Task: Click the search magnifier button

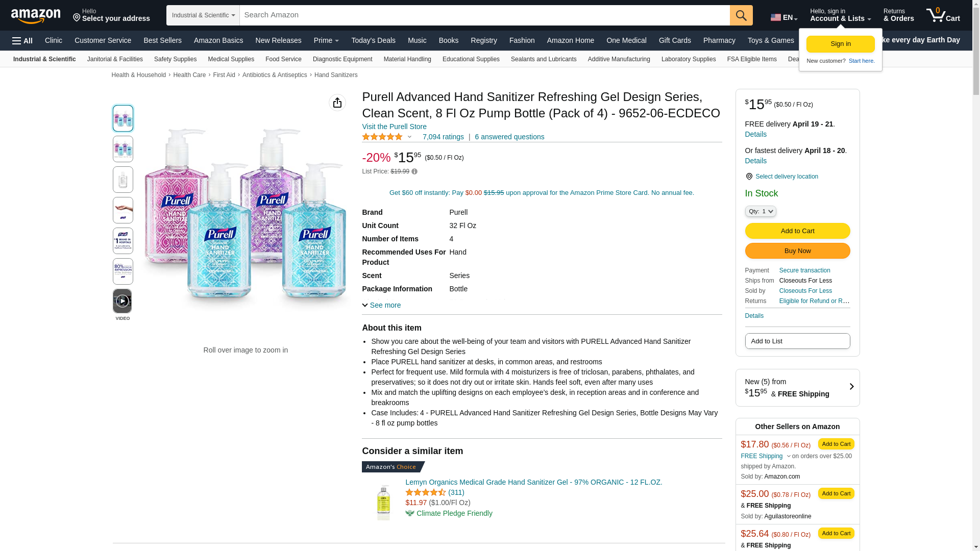Action: (741, 15)
